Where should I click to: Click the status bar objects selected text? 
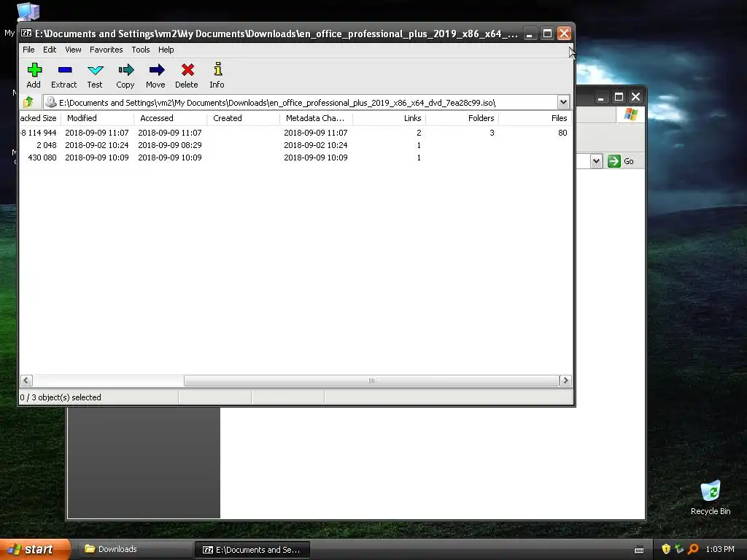(x=61, y=397)
